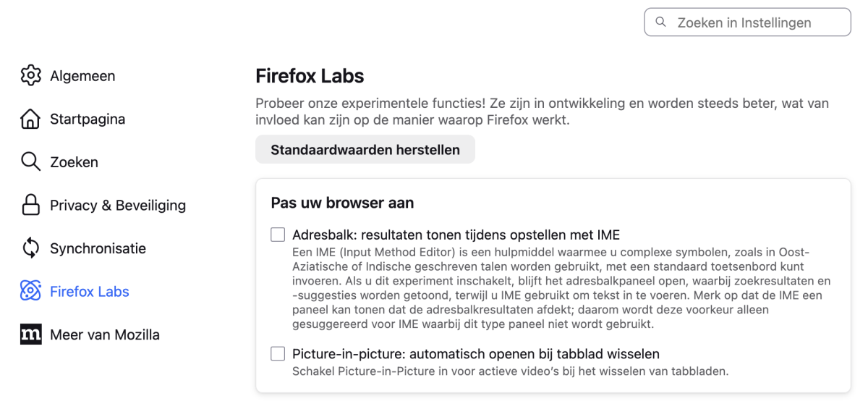
Task: Click the magnifier icon in the settings search box
Action: coord(660,22)
